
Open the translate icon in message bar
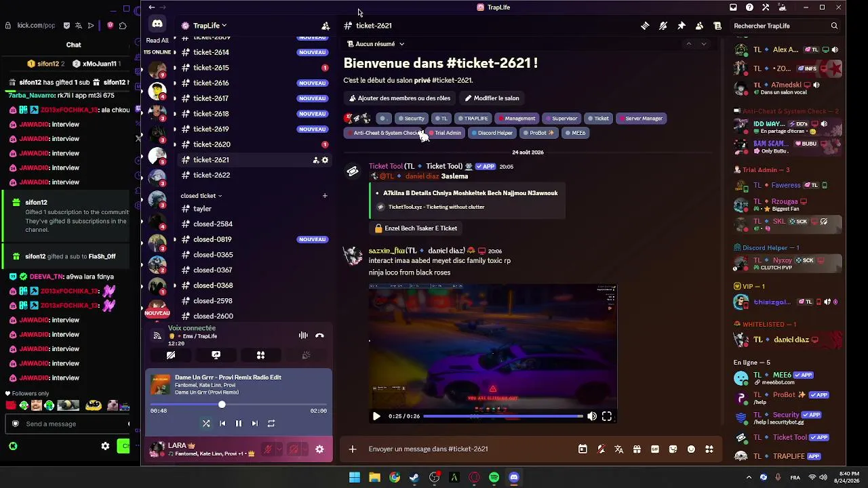[618, 449]
